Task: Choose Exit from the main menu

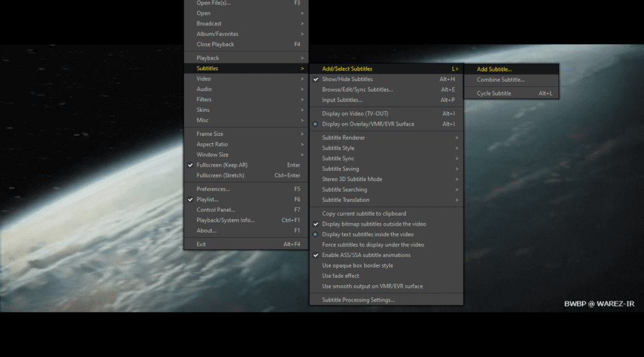Action: pos(201,244)
